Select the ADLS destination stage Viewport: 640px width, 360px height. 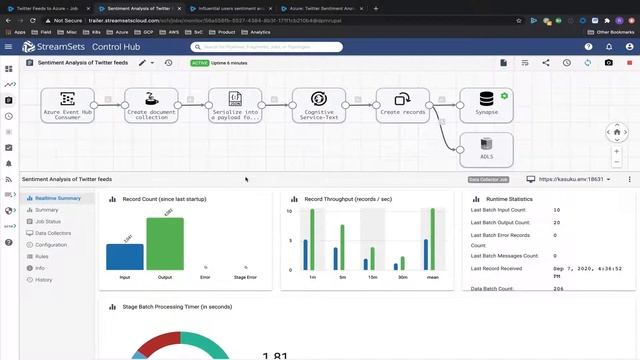[487, 150]
